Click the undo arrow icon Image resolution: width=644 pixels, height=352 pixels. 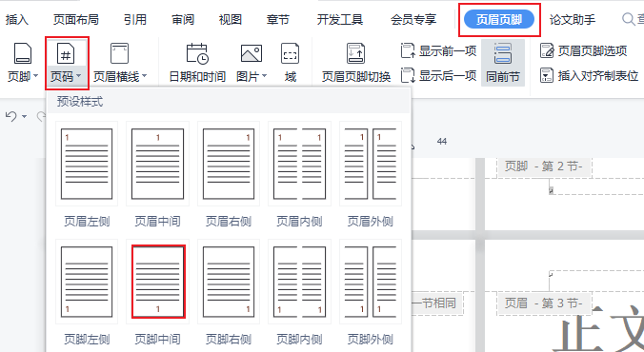pos(11,116)
